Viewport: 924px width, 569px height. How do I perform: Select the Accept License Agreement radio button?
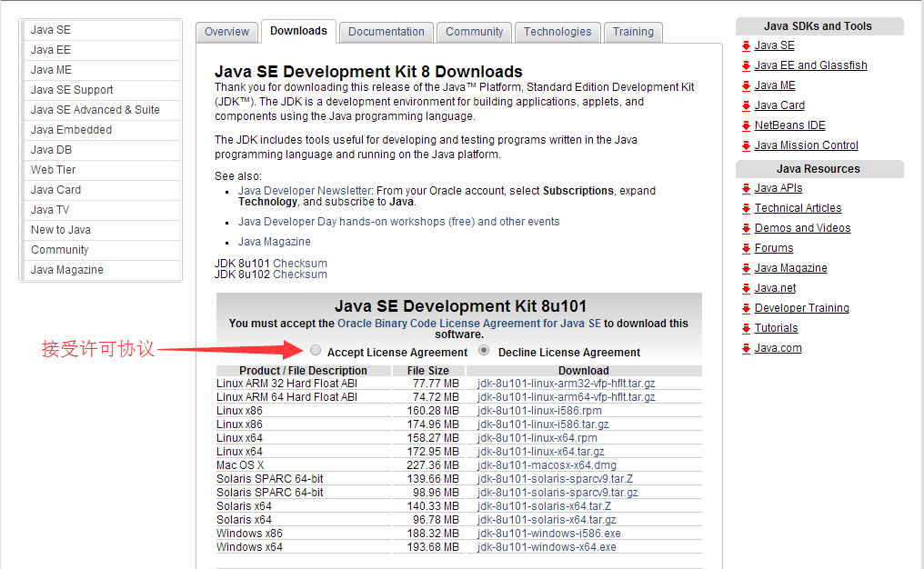click(x=316, y=350)
